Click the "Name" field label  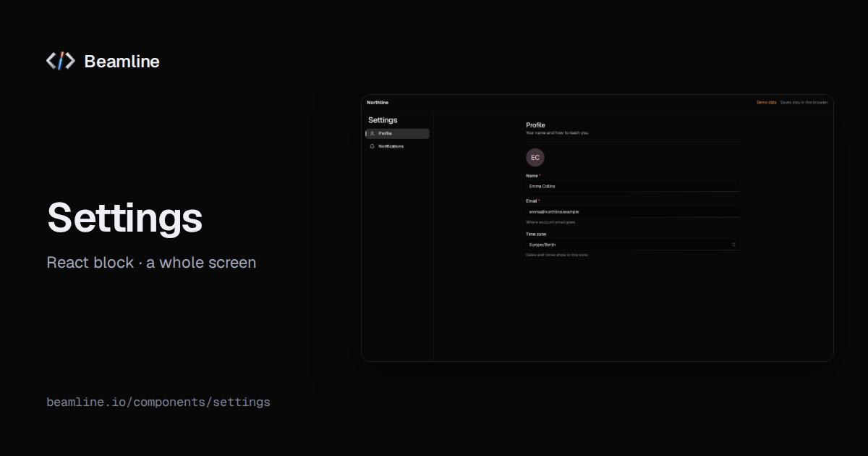tap(532, 176)
